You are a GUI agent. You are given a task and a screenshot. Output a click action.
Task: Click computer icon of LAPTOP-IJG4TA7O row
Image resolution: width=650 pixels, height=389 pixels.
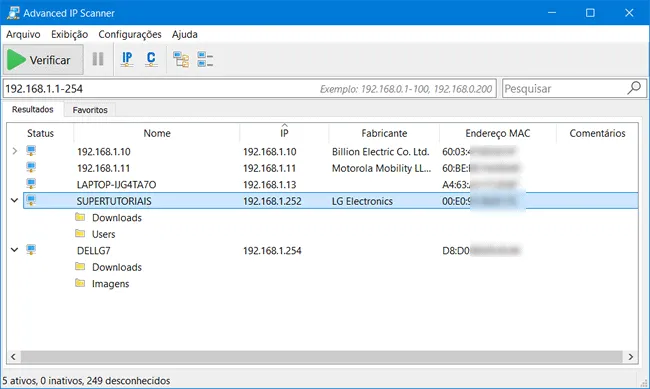point(31,184)
